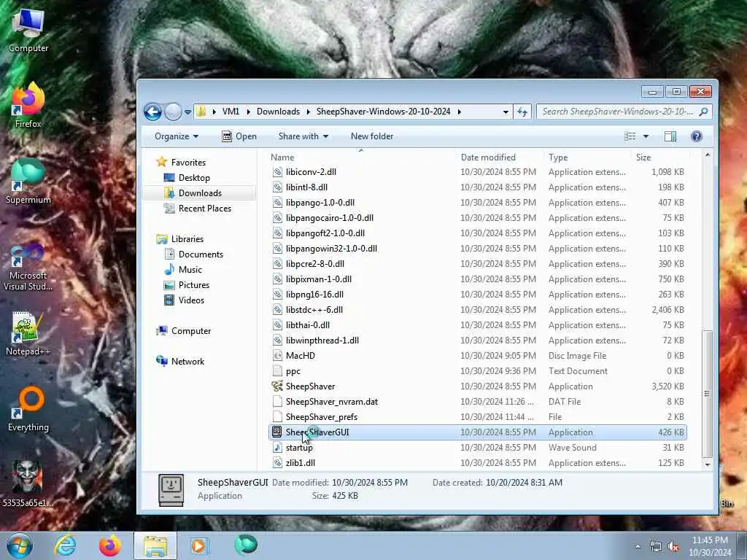Select the SheepShaver application file
The width and height of the screenshot is (747, 560).
click(x=477, y=386)
